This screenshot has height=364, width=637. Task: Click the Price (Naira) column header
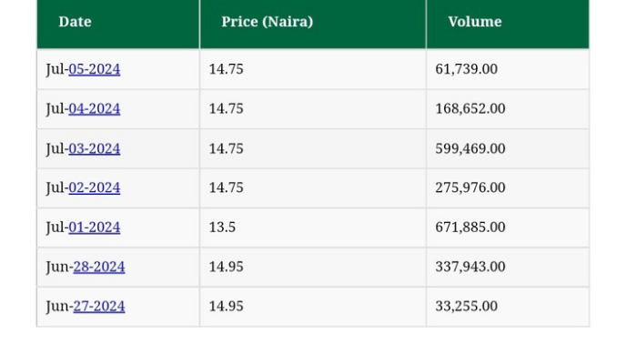pyautogui.click(x=267, y=22)
